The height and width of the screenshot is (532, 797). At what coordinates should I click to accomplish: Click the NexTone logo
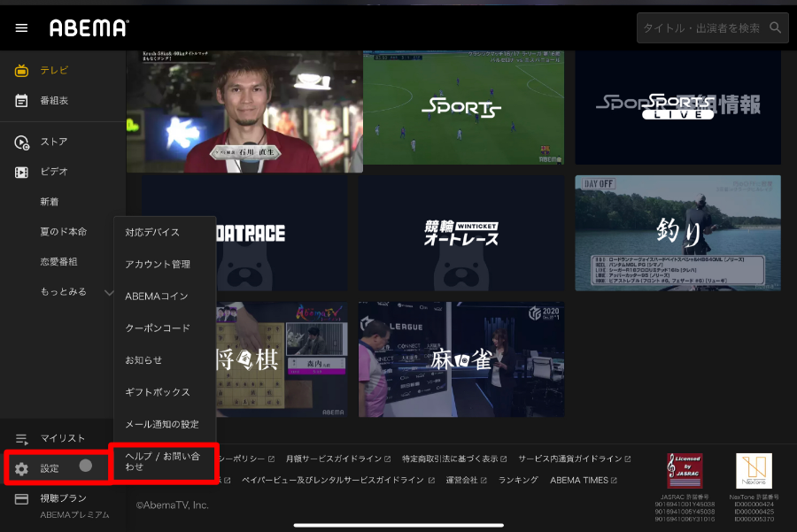point(754,471)
